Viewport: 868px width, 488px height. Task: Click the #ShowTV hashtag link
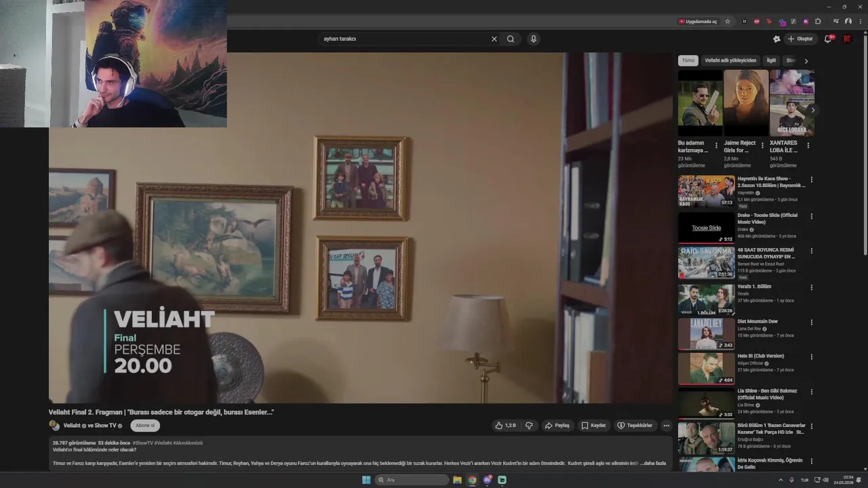point(143,443)
